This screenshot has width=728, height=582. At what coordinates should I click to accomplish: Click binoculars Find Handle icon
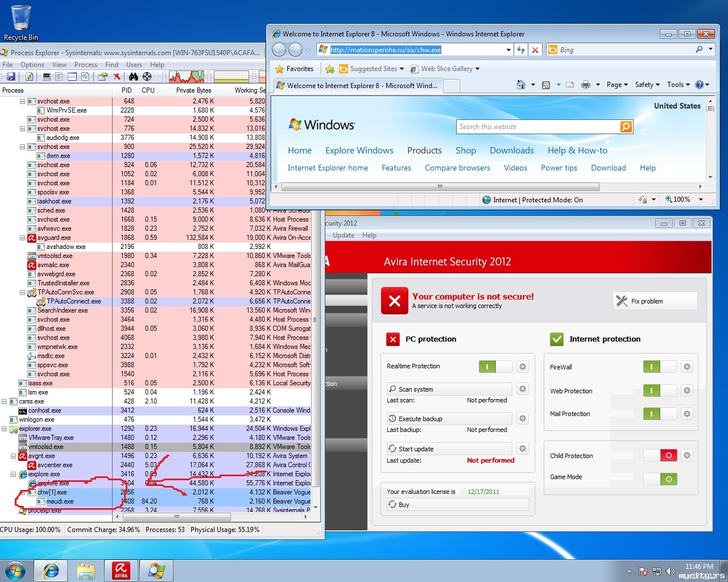(x=134, y=76)
